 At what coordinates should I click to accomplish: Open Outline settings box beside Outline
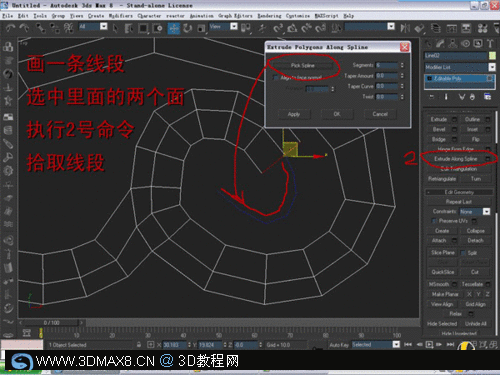[488, 119]
